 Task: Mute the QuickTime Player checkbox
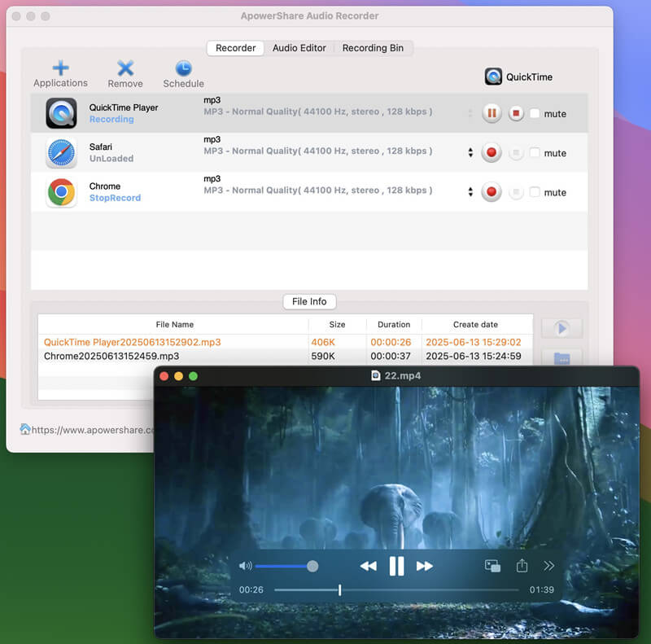(535, 114)
